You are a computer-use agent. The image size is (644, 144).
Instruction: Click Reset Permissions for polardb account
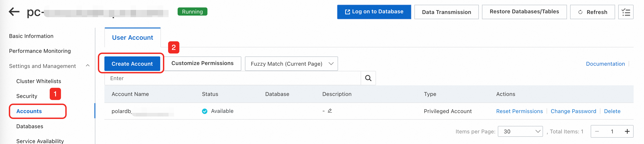point(519,111)
